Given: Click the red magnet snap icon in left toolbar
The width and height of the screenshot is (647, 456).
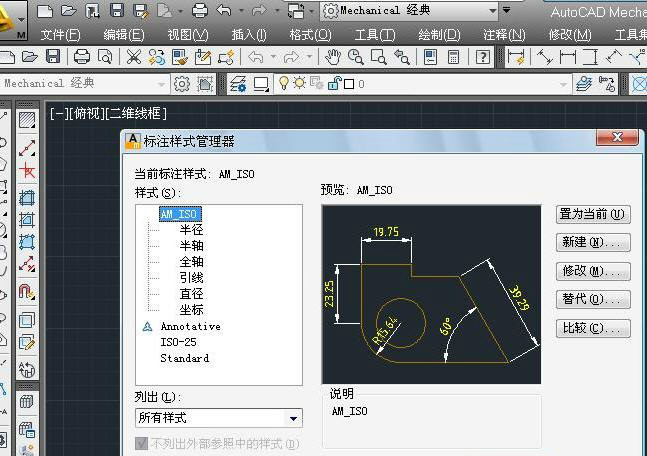Looking at the screenshot, I should pyautogui.click(x=27, y=292).
